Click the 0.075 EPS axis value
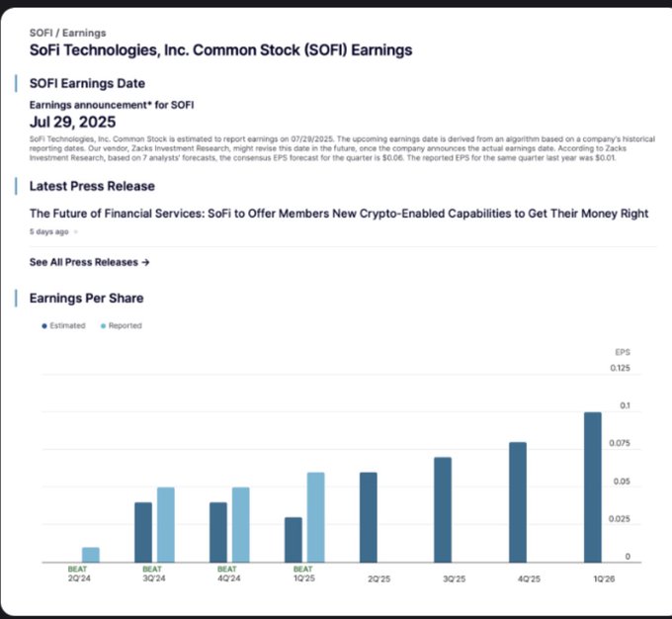 620,443
